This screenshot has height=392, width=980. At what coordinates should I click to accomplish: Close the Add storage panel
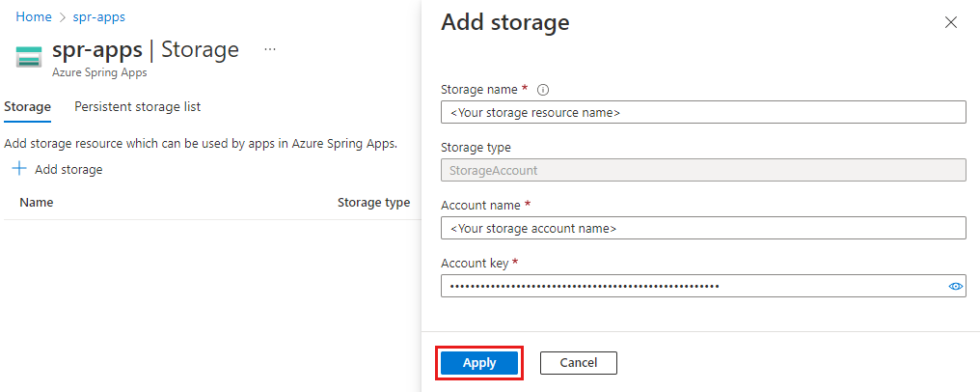pyautogui.click(x=951, y=22)
